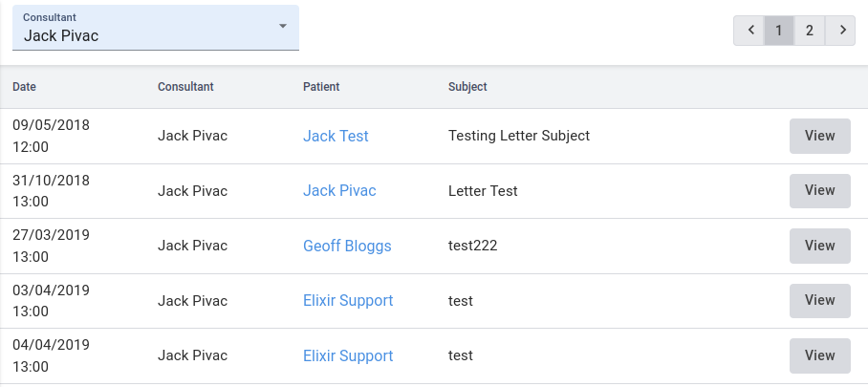Switch to page 2
Screen dimensions: 868x387
pos(810,30)
